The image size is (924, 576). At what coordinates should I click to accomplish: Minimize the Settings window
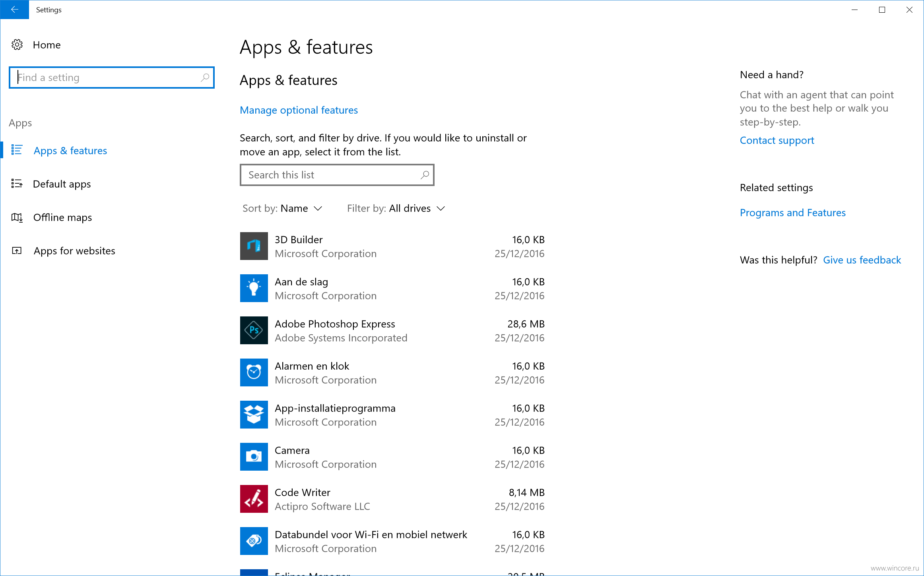point(854,10)
